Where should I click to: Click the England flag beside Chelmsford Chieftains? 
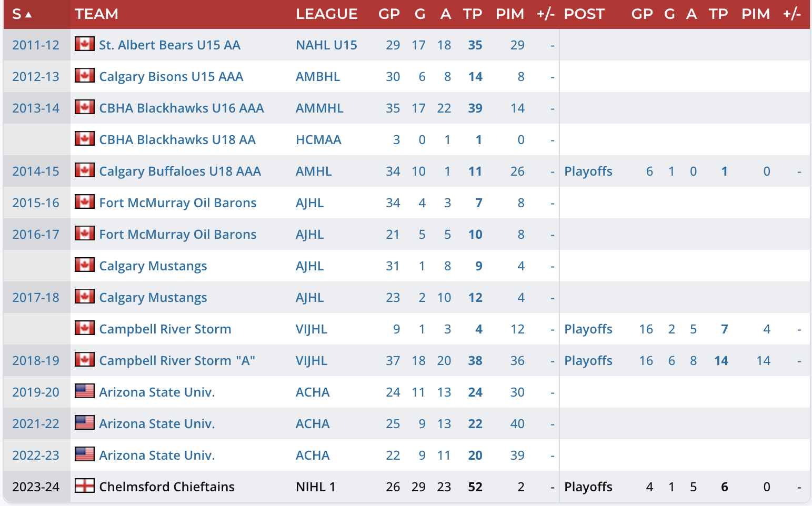(84, 486)
